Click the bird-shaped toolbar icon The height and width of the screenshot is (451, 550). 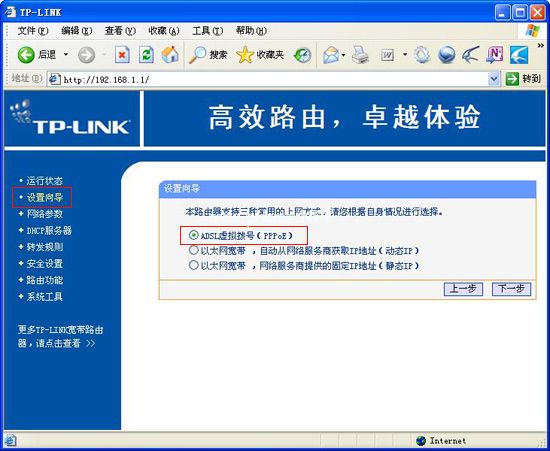pyautogui.click(x=470, y=55)
